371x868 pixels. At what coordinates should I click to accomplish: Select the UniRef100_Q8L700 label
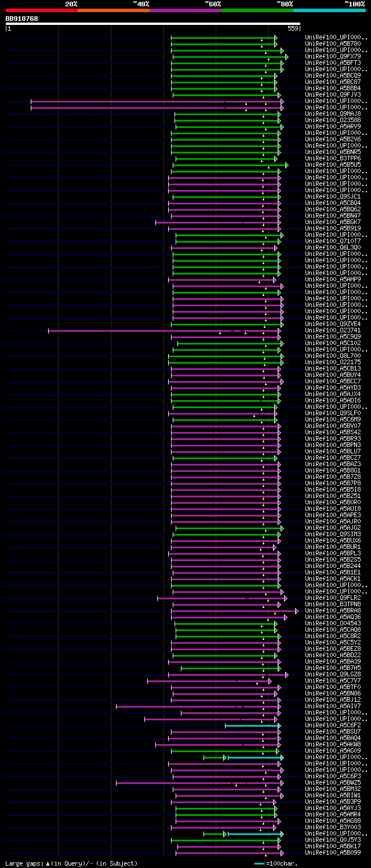(x=333, y=356)
